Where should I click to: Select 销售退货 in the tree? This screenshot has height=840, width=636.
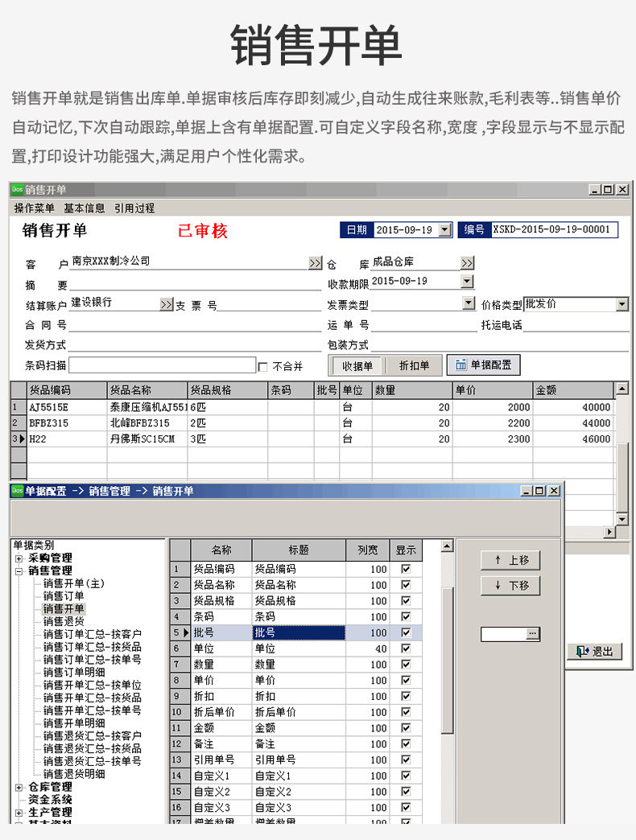(x=64, y=621)
